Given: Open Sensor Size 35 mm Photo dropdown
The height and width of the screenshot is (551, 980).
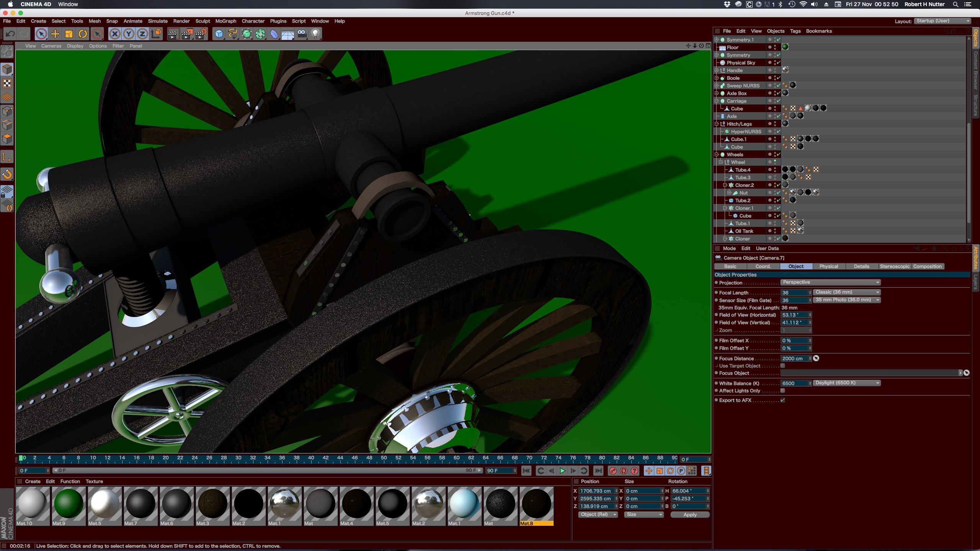Looking at the screenshot, I should [847, 300].
